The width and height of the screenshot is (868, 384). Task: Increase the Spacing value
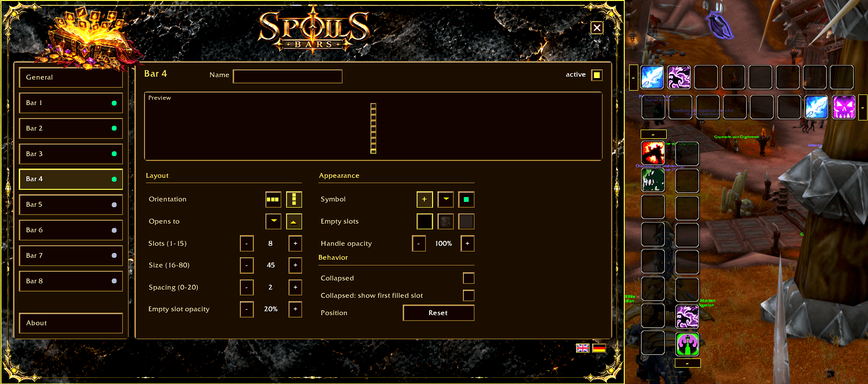[295, 287]
